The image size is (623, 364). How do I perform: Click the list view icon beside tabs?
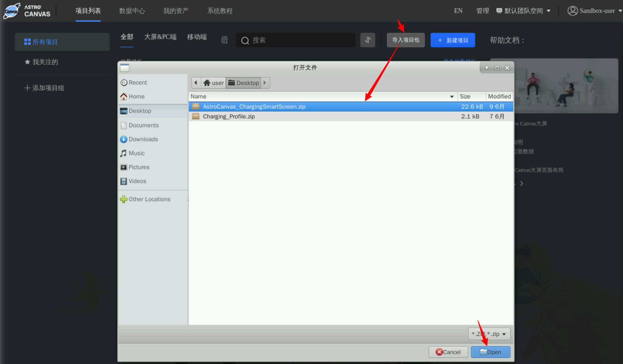(224, 40)
